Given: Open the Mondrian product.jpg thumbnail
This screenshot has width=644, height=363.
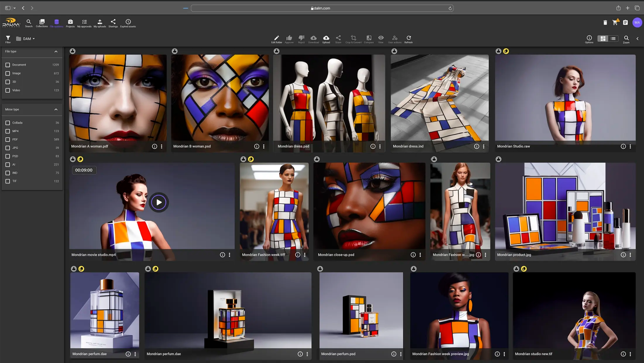Looking at the screenshot, I should click(x=565, y=206).
